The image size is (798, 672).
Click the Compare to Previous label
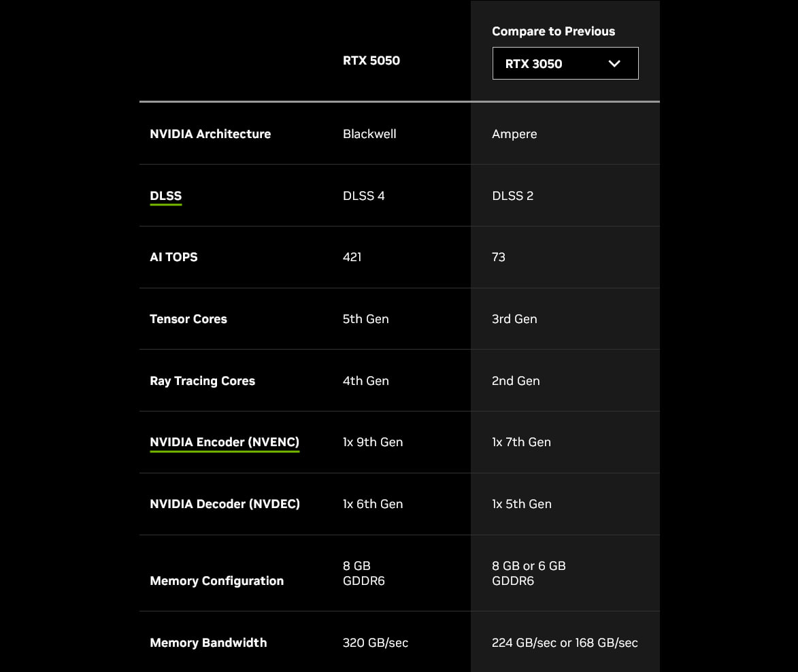pyautogui.click(x=553, y=31)
